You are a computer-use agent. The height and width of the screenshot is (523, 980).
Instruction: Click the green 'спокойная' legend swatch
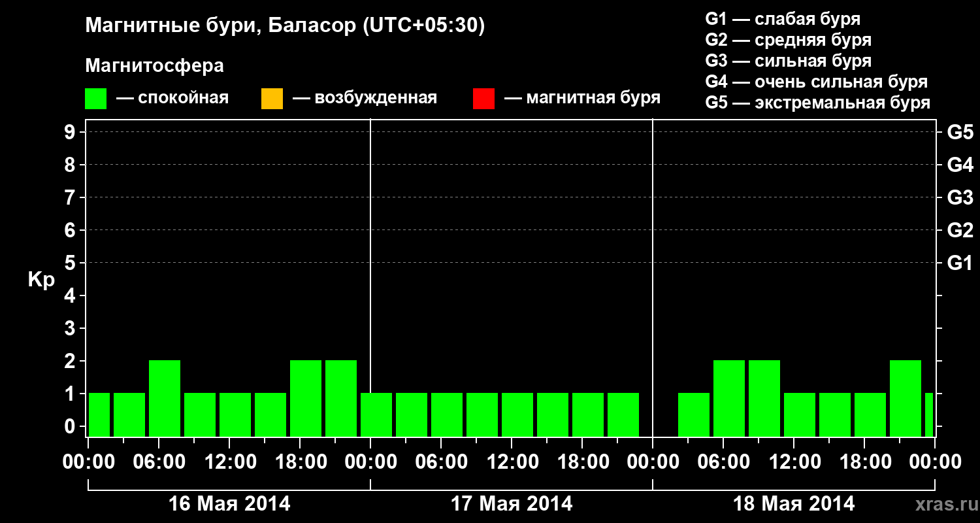pyautogui.click(x=96, y=99)
